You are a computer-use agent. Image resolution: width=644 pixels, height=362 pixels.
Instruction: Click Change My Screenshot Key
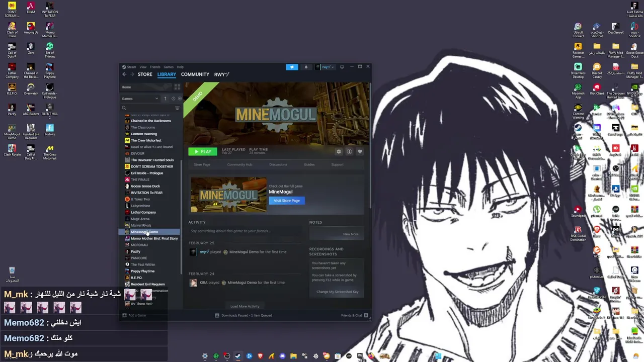pyautogui.click(x=337, y=292)
